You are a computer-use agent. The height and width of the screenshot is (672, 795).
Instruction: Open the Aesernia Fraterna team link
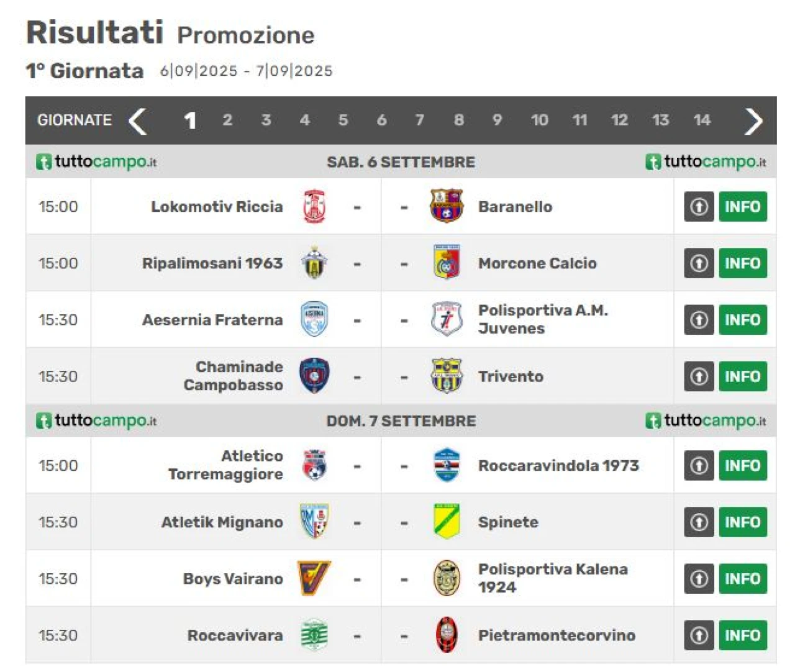tap(212, 320)
